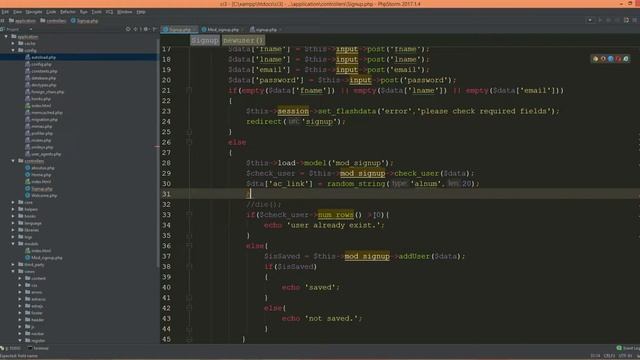Viewport: 640px width, 360px height.
Task: Open the run configuration dropdown in toolbar
Action: click(590, 20)
